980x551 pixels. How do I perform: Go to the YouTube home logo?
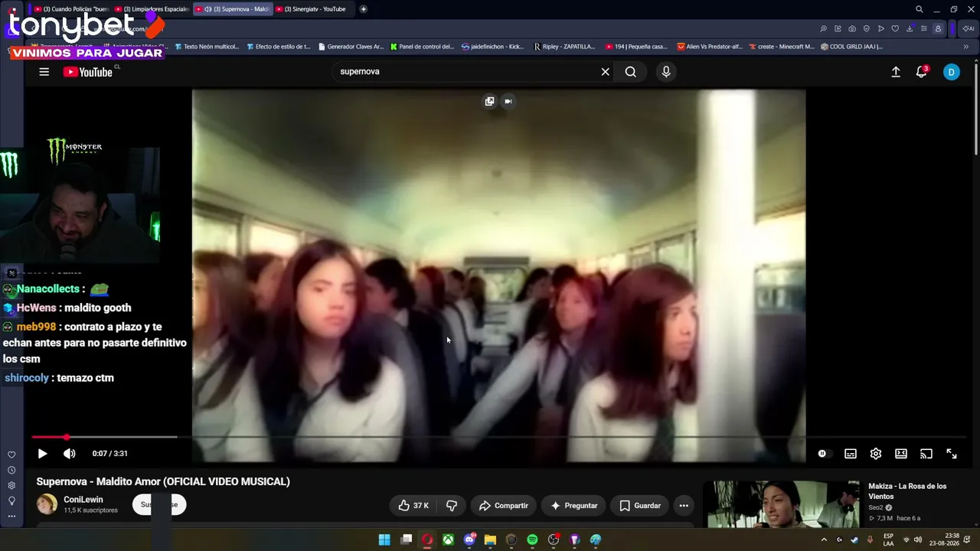point(88,72)
